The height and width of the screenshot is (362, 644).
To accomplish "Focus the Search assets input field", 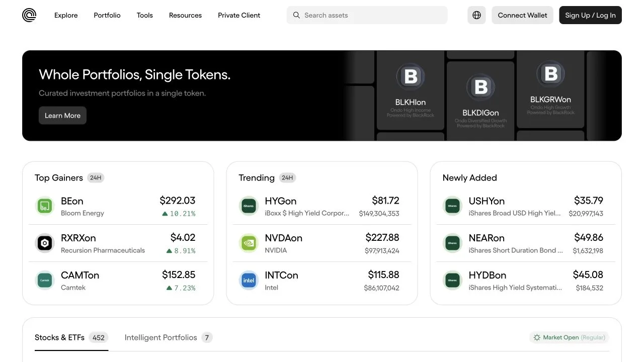I will coord(367,15).
